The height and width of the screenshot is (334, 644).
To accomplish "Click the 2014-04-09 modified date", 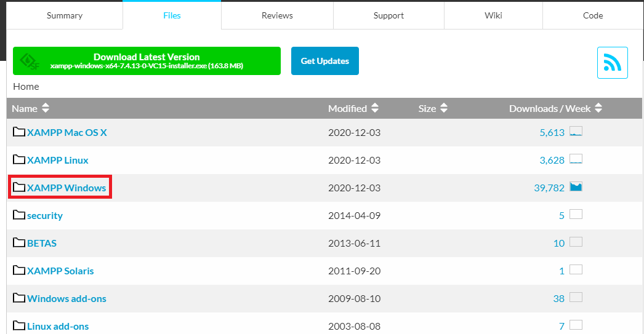I will [355, 215].
